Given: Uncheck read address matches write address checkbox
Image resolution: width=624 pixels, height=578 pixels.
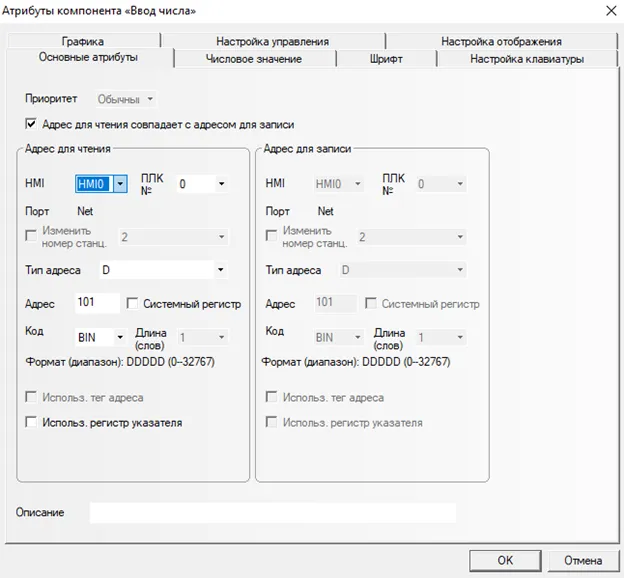Looking at the screenshot, I should (x=31, y=124).
